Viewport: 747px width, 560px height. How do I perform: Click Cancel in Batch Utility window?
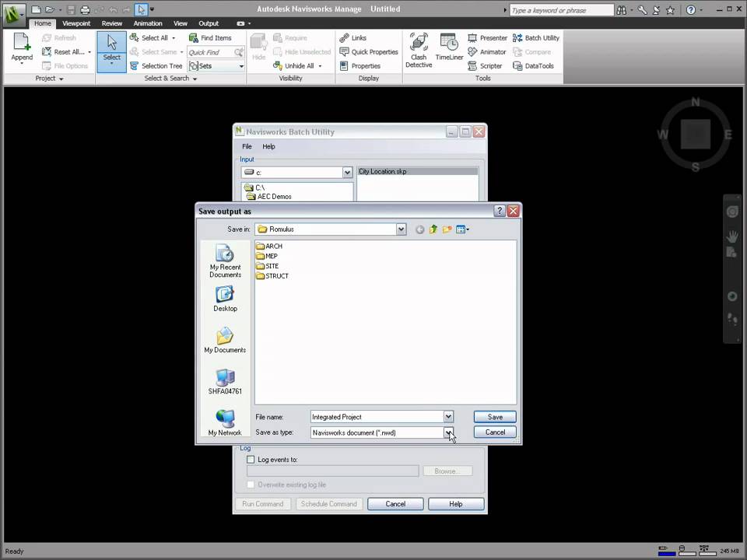pos(395,504)
